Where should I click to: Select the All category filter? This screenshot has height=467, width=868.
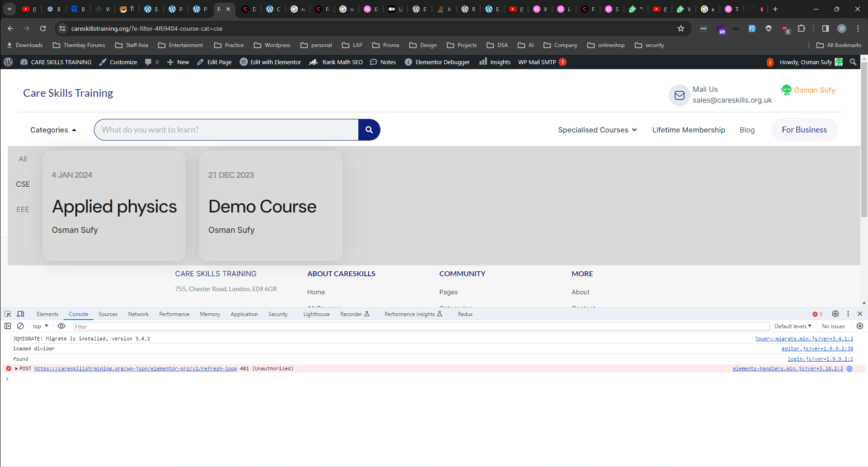click(x=23, y=159)
